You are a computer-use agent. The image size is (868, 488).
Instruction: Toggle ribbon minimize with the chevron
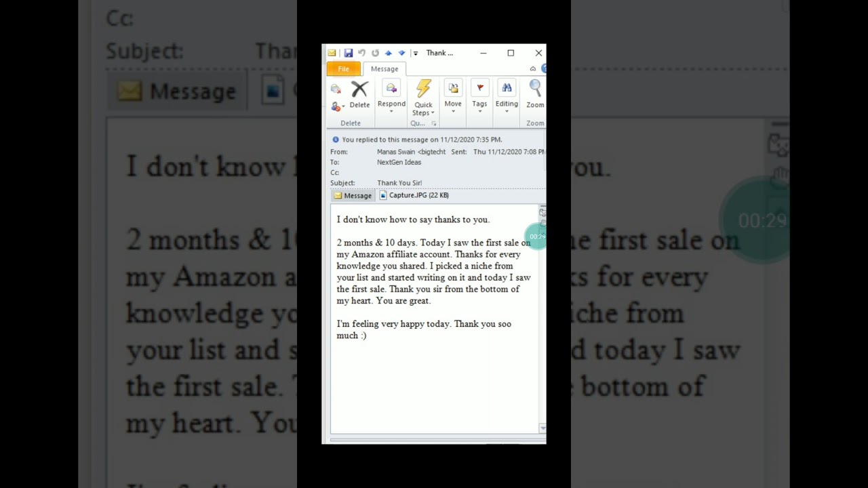coord(533,68)
